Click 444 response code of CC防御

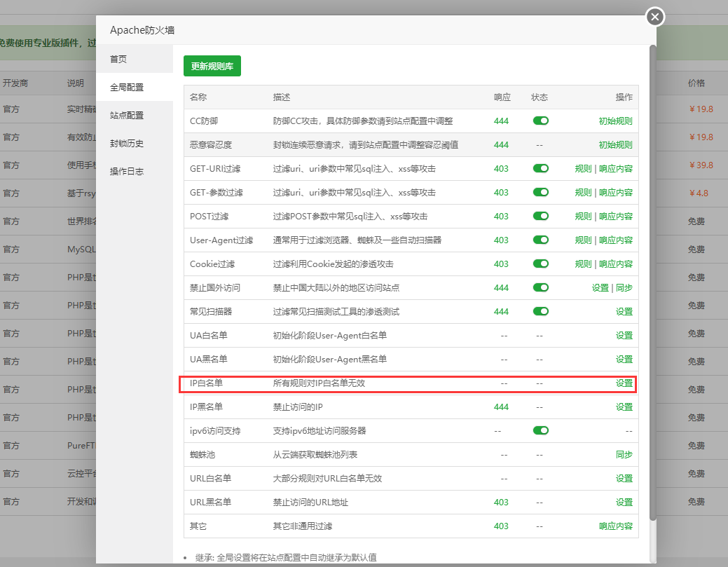(501, 121)
